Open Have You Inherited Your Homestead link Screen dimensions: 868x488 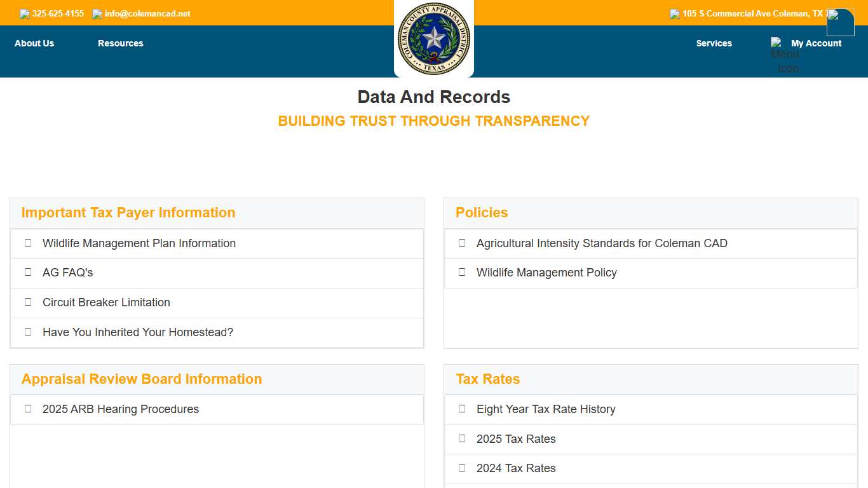click(x=137, y=332)
